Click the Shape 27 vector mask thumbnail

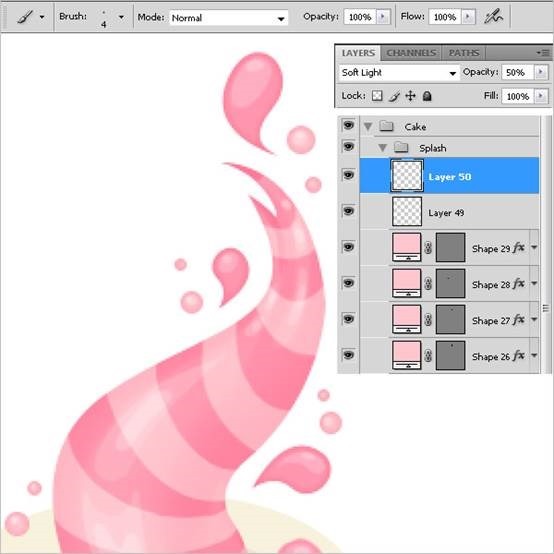point(450,319)
